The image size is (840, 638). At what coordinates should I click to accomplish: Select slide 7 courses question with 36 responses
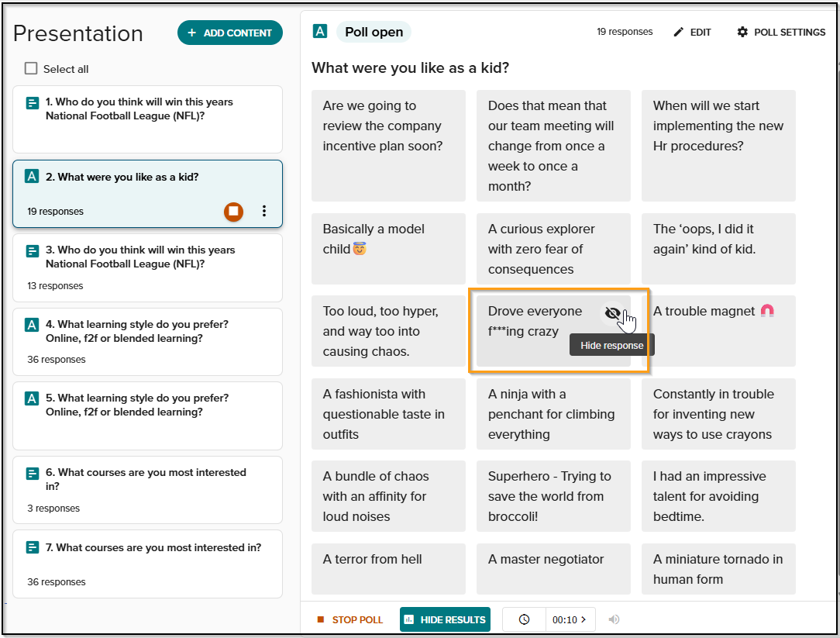pyautogui.click(x=147, y=564)
